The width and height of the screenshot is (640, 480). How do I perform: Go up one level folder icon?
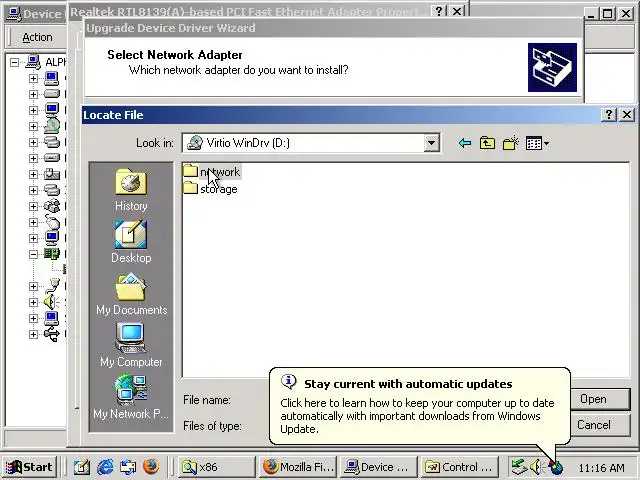(x=487, y=143)
